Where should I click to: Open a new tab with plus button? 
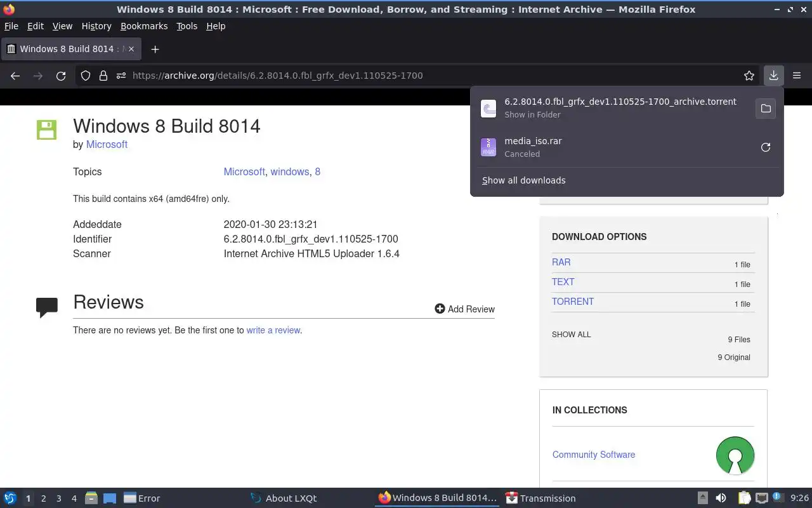[155, 49]
